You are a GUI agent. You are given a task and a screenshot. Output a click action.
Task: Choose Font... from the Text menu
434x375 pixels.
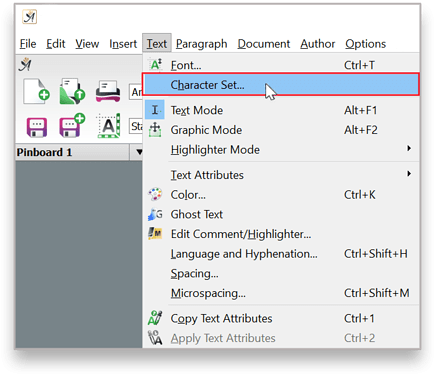pyautogui.click(x=281, y=65)
